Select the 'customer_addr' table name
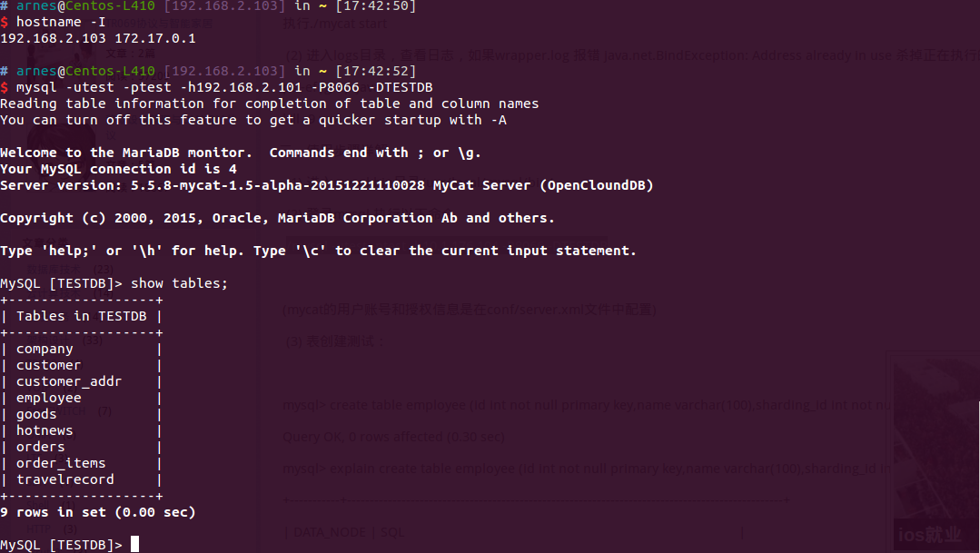980x553 pixels. (69, 381)
